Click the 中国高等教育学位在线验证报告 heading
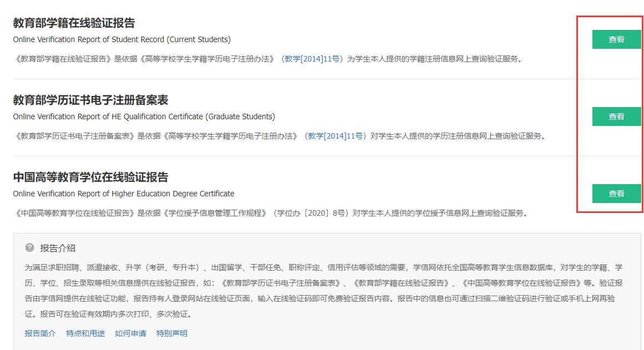Viewport: 644px width, 350px height. pos(90,177)
